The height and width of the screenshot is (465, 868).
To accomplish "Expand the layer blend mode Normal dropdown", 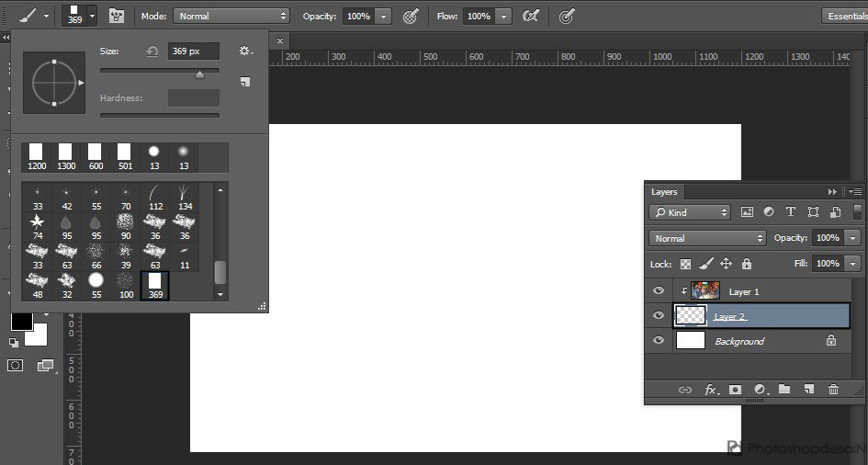I will pyautogui.click(x=707, y=238).
